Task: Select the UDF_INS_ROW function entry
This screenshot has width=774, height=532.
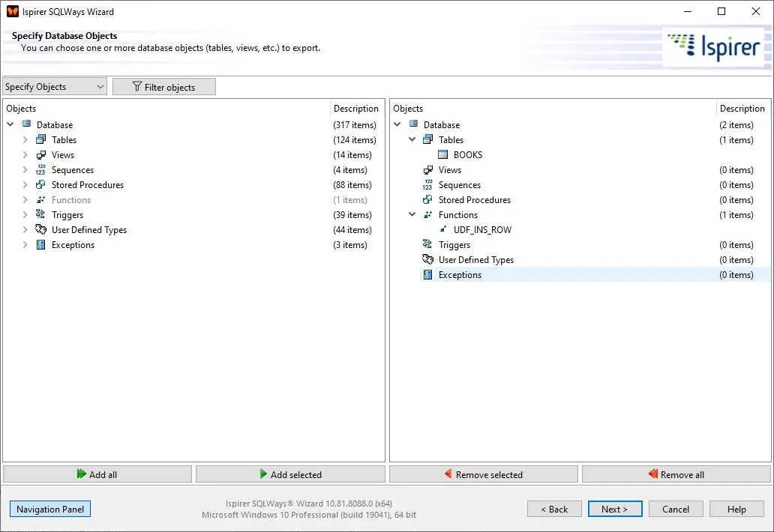Action: (482, 230)
